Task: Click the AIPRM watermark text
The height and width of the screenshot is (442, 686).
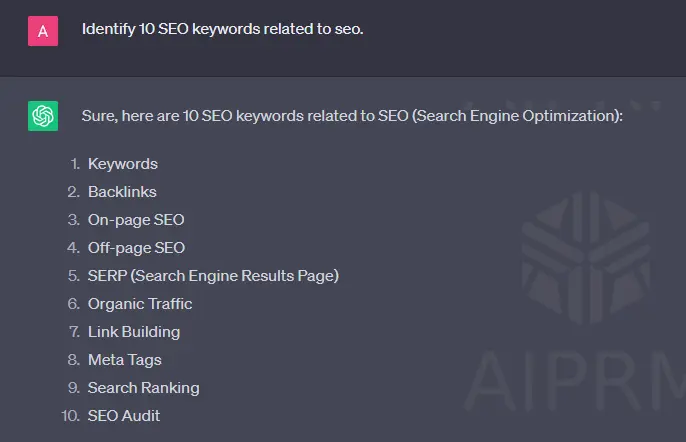Action: (x=575, y=382)
